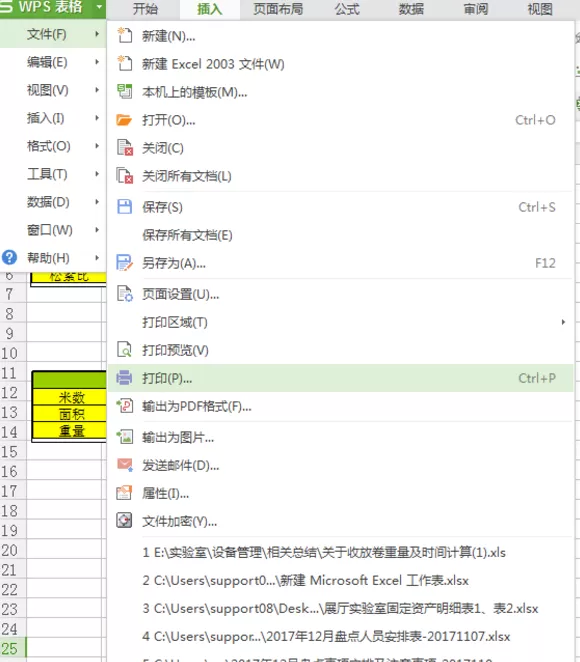Choose 打印预览(V) menu entry
The height and width of the screenshot is (662, 580).
[x=341, y=350]
